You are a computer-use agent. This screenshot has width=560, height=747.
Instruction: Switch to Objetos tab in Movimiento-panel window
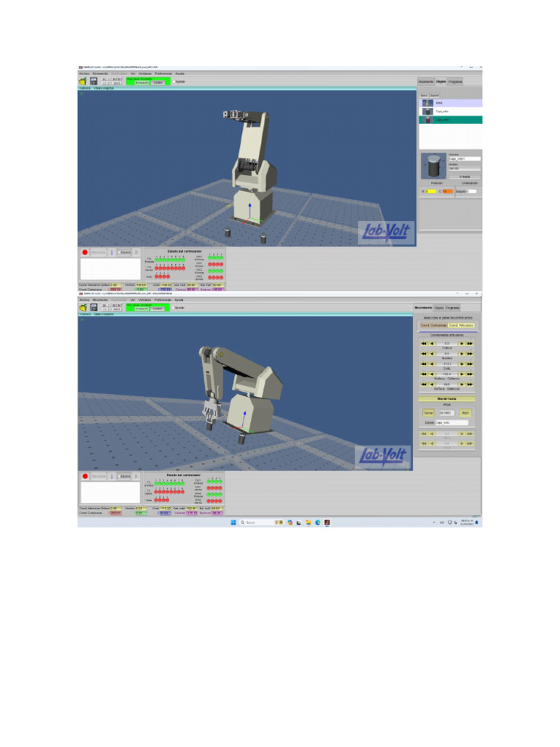(x=439, y=308)
